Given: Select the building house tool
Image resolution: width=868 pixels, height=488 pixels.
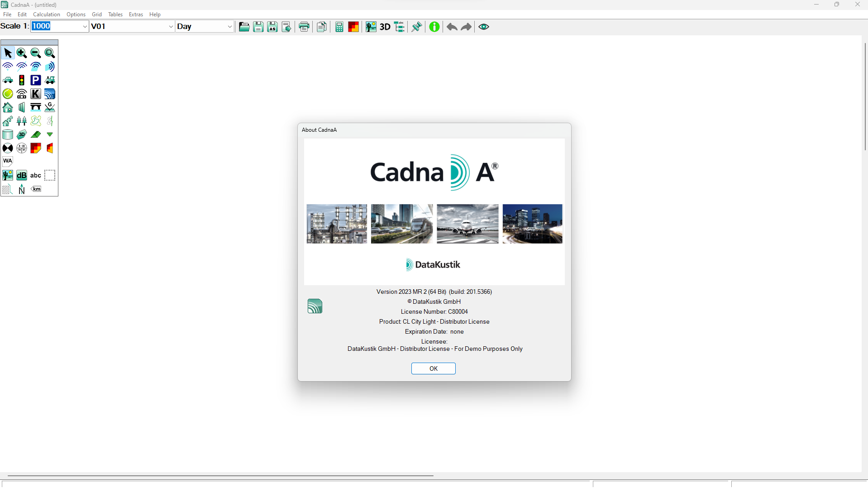Looking at the screenshot, I should pos(8,107).
